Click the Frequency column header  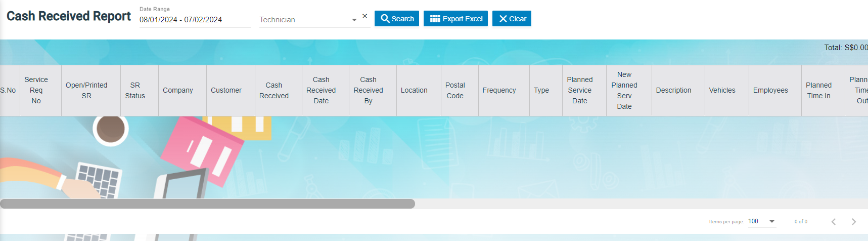(x=499, y=90)
